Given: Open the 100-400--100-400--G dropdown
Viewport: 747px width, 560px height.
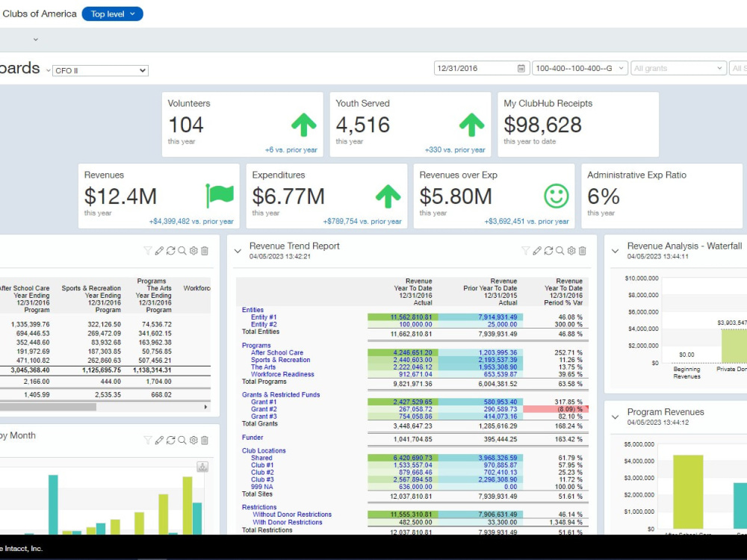Looking at the screenshot, I should (580, 69).
